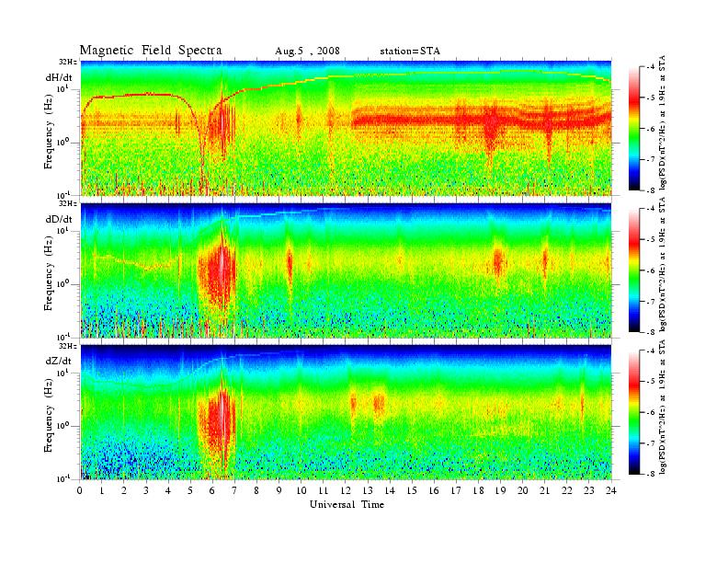Click the log(PSD) label beside dD/dt color scale
Screen dimensions: 728x563
[663, 265]
